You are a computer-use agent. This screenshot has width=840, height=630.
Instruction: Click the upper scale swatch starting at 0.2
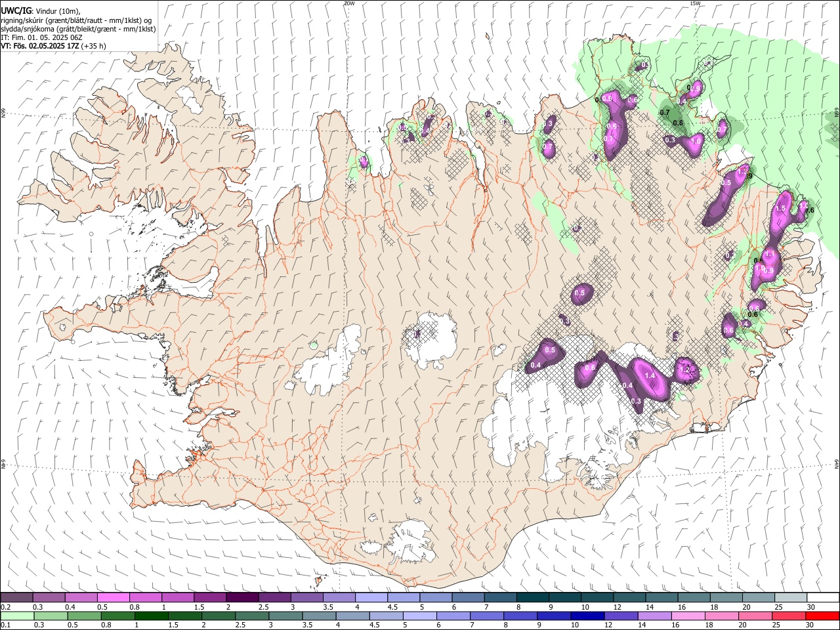click(16, 598)
